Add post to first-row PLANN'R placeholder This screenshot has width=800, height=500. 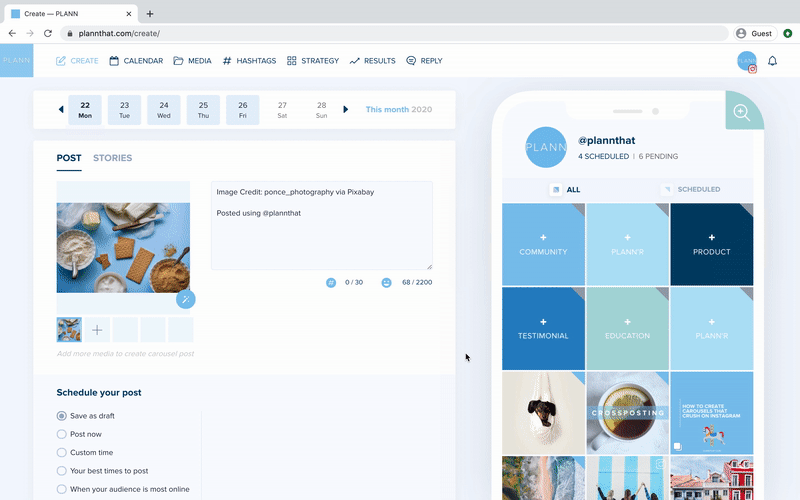(628, 244)
